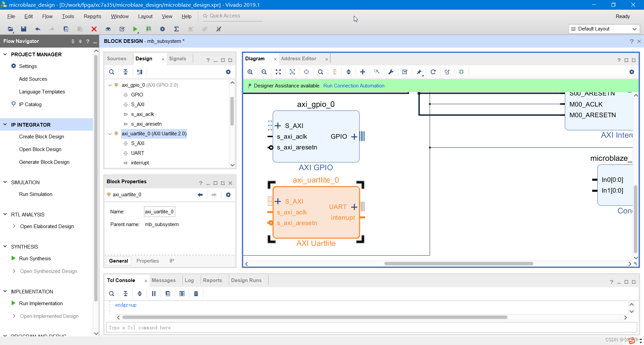The height and width of the screenshot is (345, 644).
Task: Regenerate layout with circular arrow icon
Action: click(x=433, y=72)
